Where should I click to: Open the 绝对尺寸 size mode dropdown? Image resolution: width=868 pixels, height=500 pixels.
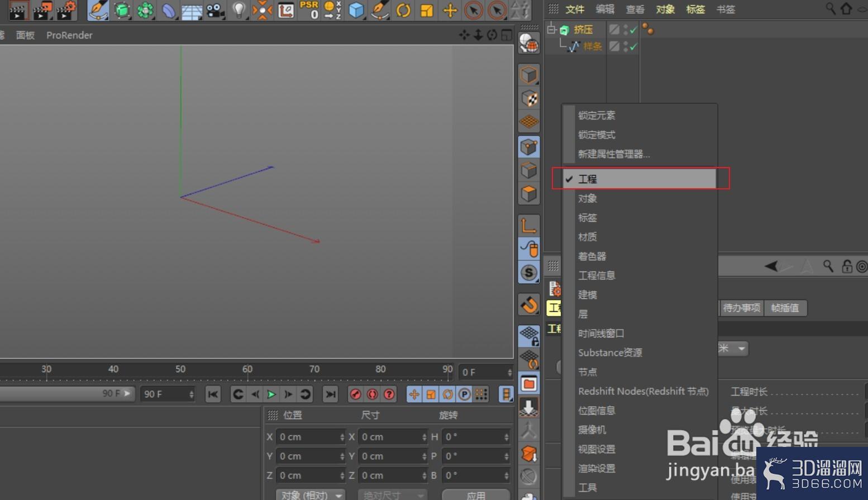pyautogui.click(x=392, y=495)
